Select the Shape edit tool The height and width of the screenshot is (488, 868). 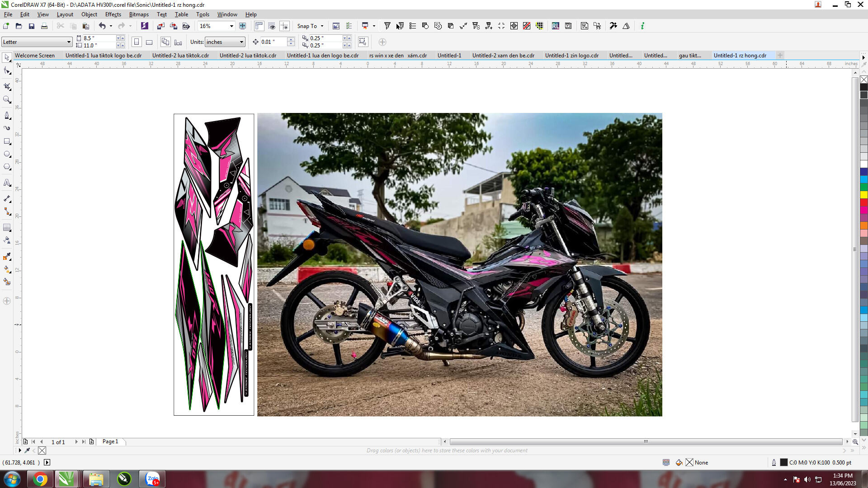[x=7, y=71]
